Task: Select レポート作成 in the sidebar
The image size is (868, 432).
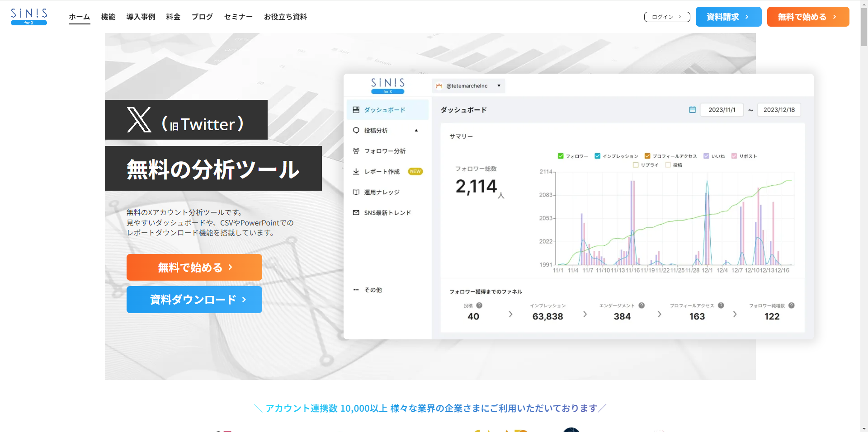Action: pyautogui.click(x=387, y=171)
